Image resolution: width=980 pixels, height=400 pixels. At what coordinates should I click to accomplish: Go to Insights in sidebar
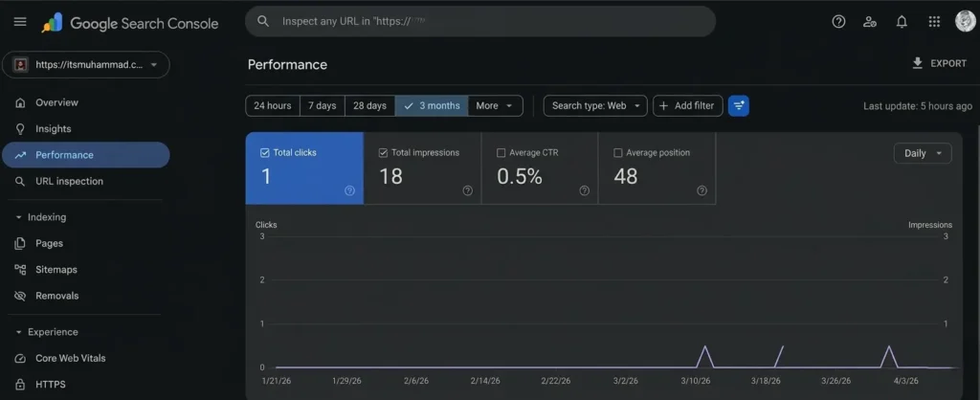pyautogui.click(x=85, y=129)
